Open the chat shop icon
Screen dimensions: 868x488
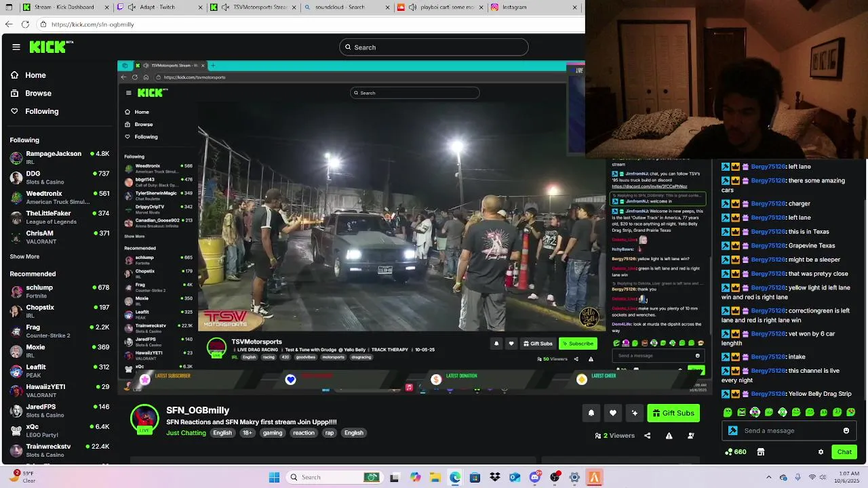point(761,452)
